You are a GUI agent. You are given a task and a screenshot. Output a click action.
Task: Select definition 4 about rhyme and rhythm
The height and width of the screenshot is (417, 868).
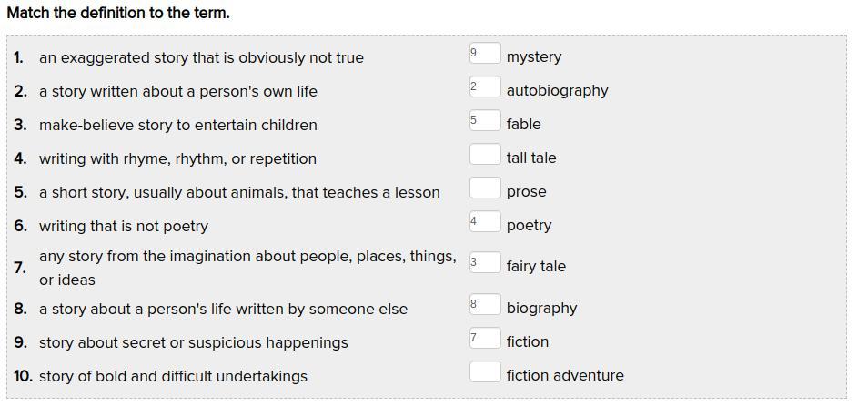[177, 158]
